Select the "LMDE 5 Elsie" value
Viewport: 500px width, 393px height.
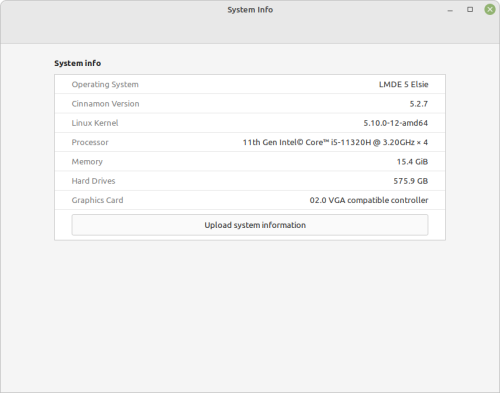[x=403, y=84]
